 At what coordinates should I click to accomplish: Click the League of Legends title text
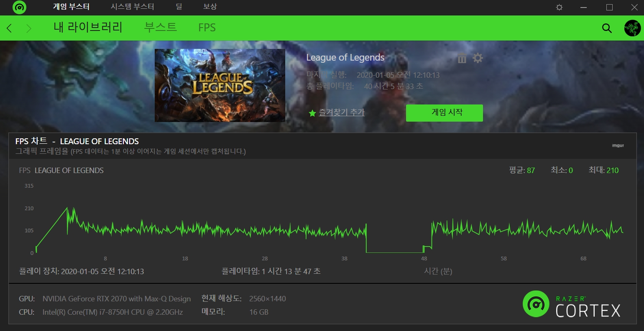point(345,58)
